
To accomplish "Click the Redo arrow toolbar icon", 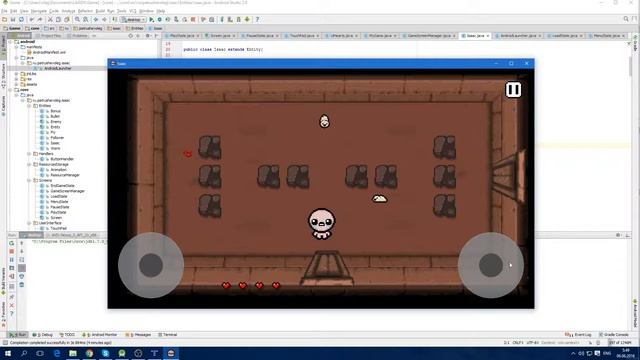I will tap(40, 19).
